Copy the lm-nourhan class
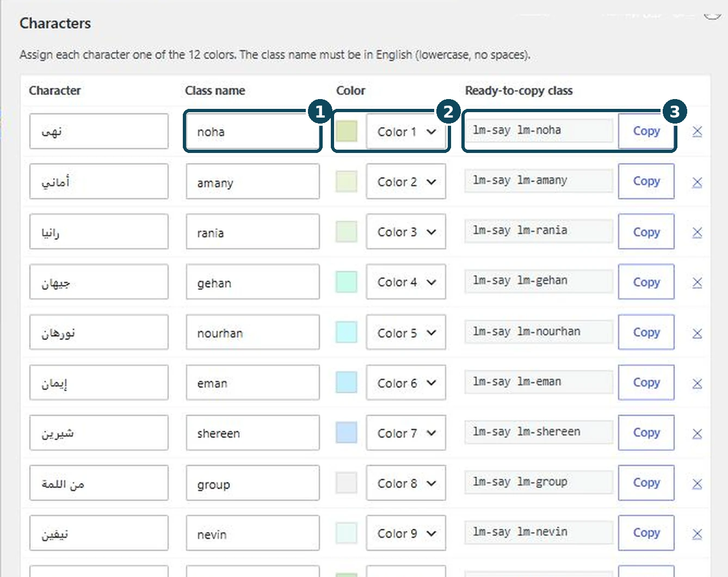The image size is (728, 577). (x=646, y=332)
